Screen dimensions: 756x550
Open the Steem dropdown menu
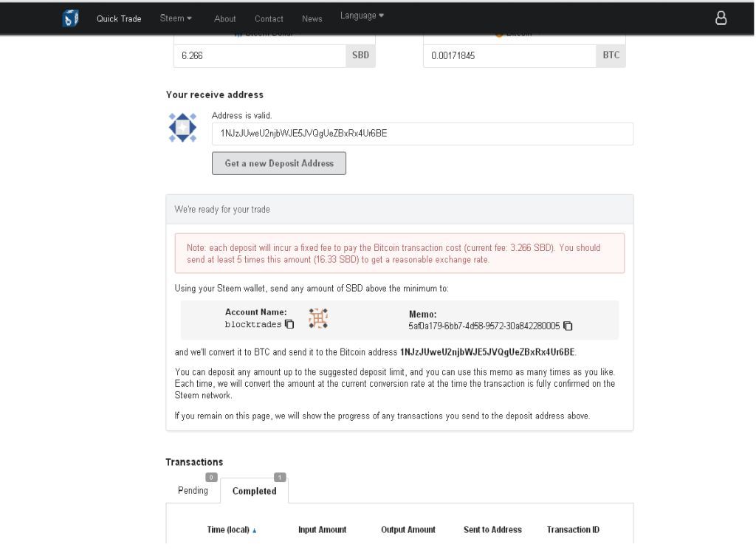coord(176,18)
